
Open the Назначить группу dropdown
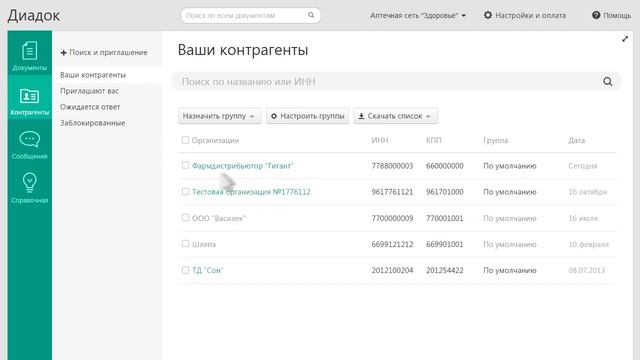click(219, 116)
